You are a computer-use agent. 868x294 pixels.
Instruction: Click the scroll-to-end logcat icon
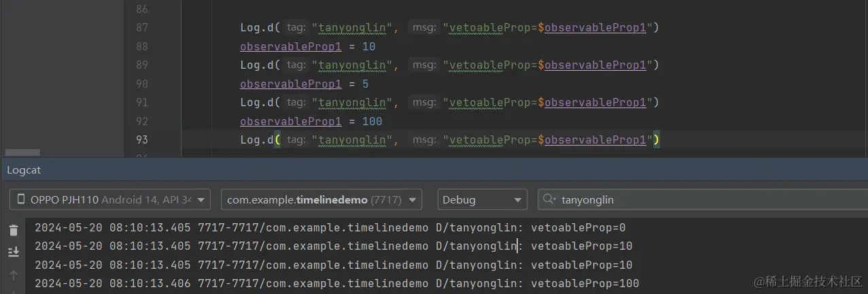pyautogui.click(x=14, y=252)
